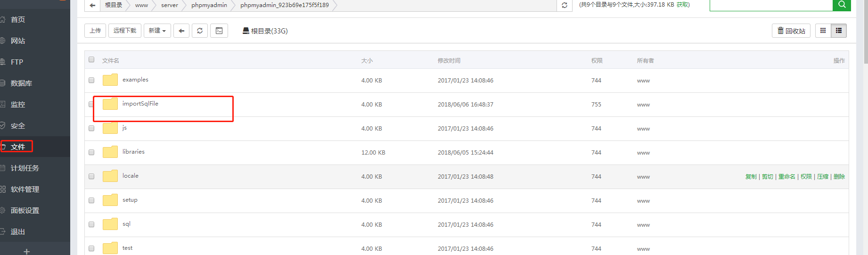
Task: Open 软件管理 in sidebar
Action: pos(25,189)
